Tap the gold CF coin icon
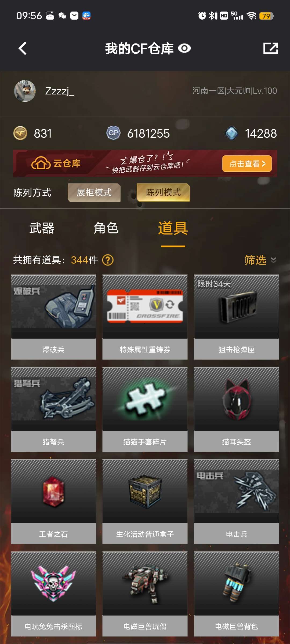 20,133
